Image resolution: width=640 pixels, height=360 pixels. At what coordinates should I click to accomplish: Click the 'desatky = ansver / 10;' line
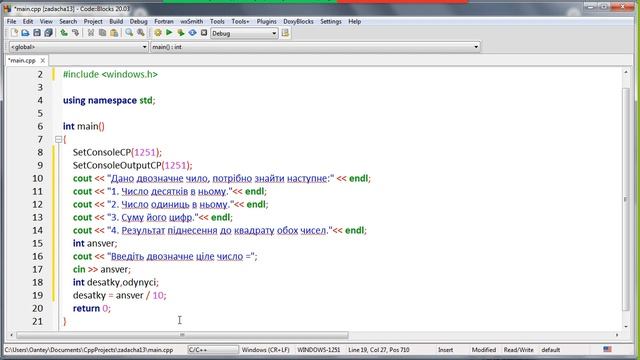click(x=120, y=295)
